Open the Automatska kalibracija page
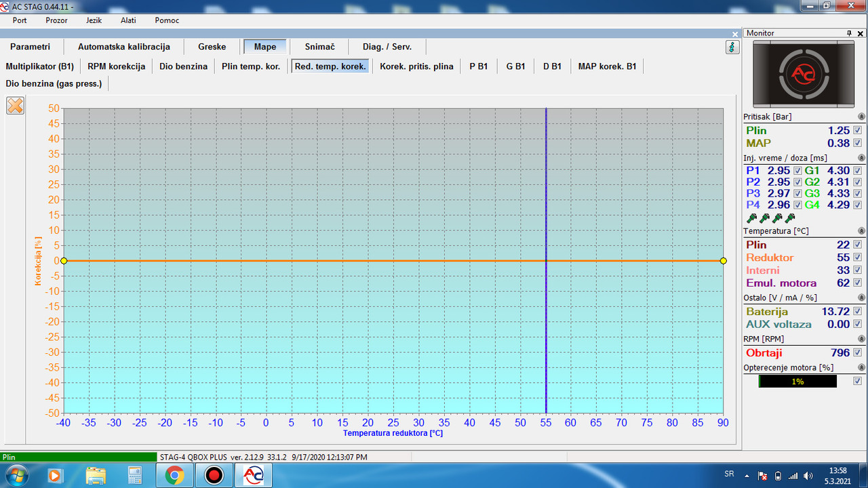The width and height of the screenshot is (868, 488). [x=124, y=47]
